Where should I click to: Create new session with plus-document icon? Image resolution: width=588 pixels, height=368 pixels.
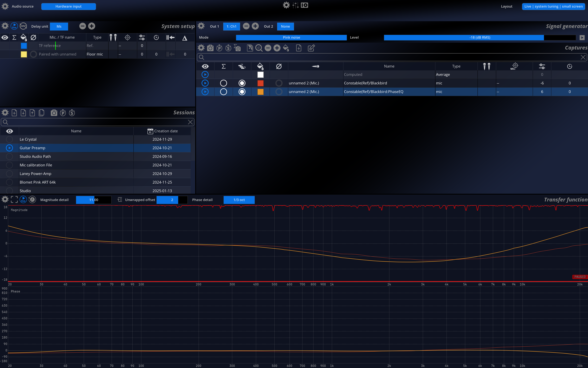(x=14, y=113)
